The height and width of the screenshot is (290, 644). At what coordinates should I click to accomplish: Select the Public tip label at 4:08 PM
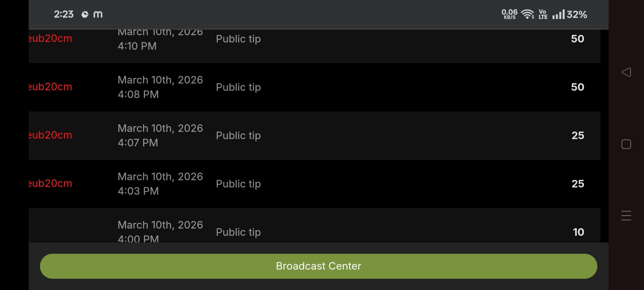click(x=238, y=87)
